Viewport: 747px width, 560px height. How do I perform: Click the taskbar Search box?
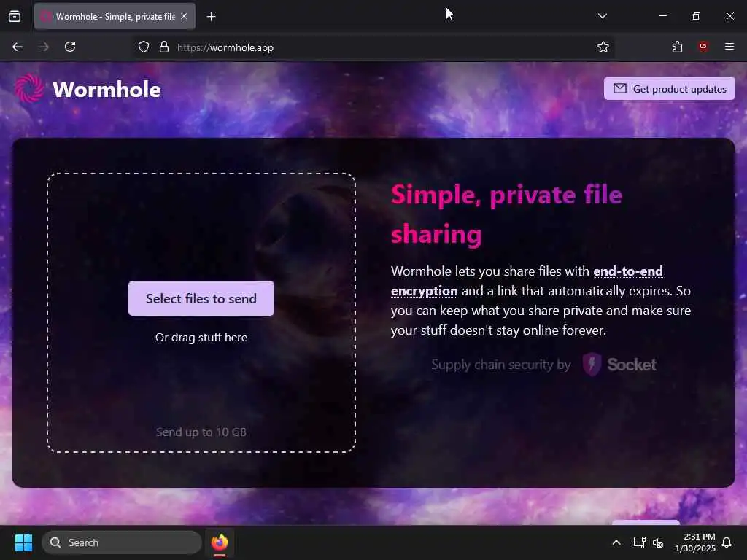point(122,542)
